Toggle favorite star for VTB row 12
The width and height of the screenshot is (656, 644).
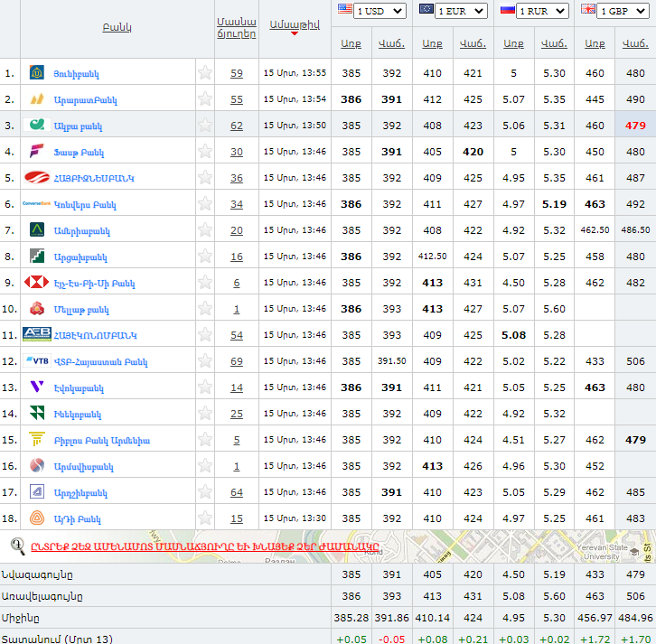205,361
